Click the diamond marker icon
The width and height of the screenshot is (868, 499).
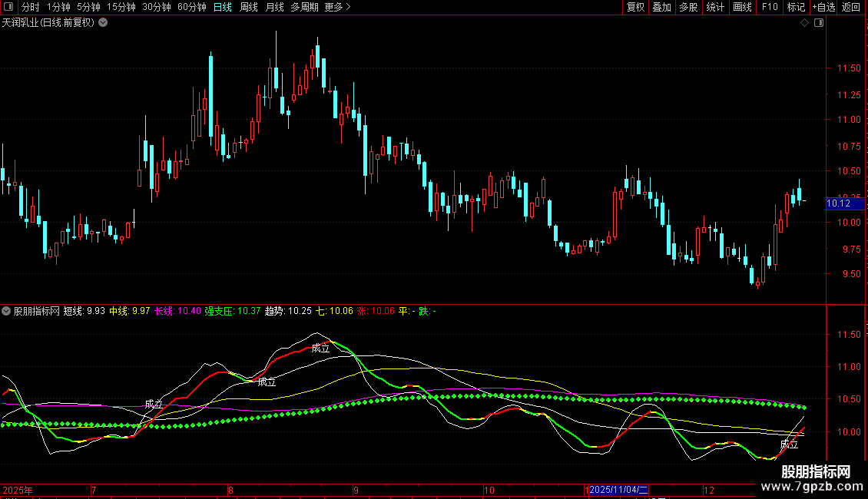(x=804, y=23)
